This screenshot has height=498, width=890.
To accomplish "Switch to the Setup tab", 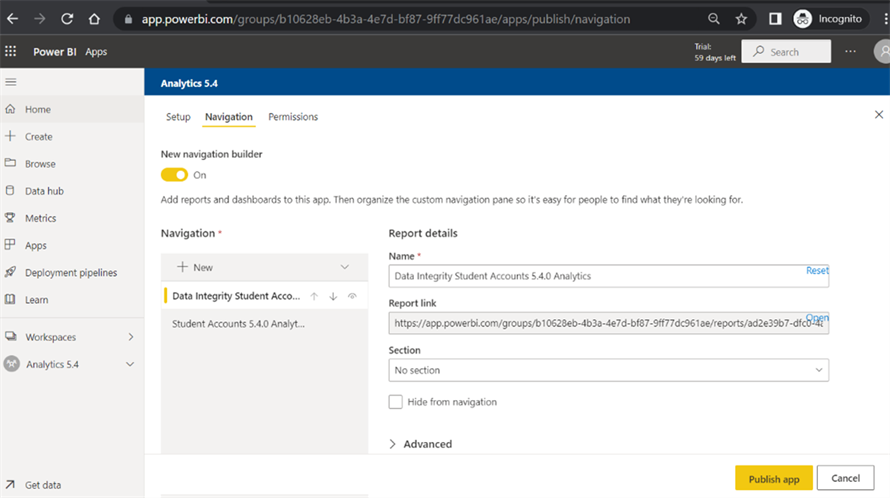I will pyautogui.click(x=178, y=116).
